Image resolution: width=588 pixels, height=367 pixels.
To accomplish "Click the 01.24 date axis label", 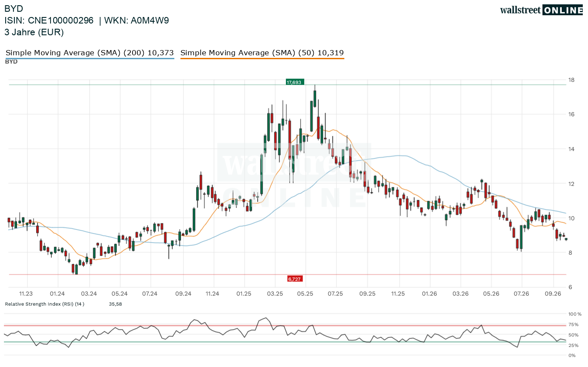I will (57, 294).
